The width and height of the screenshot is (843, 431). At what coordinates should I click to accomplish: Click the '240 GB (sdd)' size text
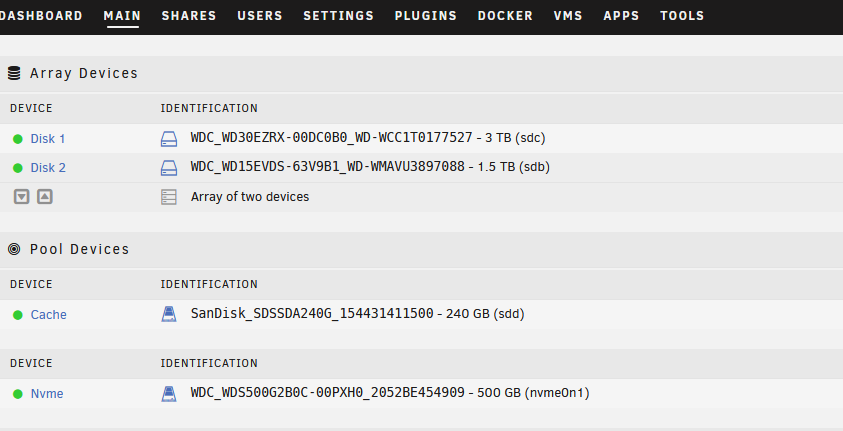[485, 314]
